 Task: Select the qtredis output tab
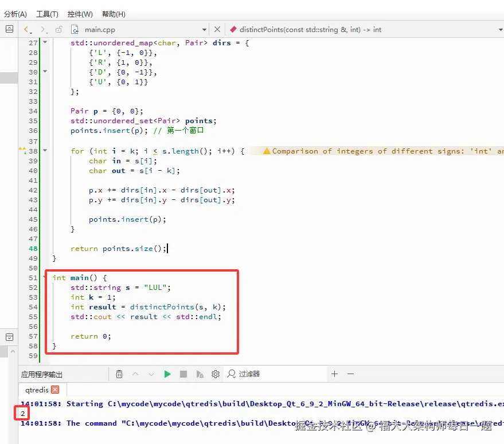tap(37, 390)
